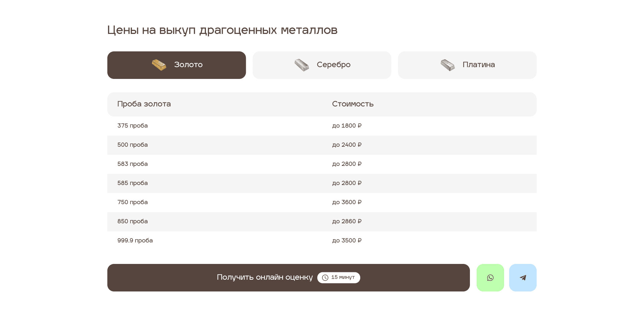Switch to the Серебро tab

point(333,65)
